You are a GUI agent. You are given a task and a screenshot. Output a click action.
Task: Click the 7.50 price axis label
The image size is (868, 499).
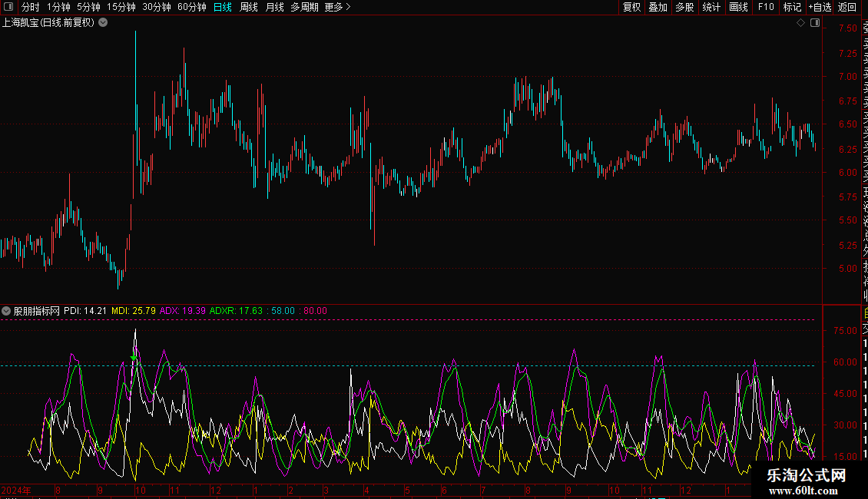tap(848, 28)
